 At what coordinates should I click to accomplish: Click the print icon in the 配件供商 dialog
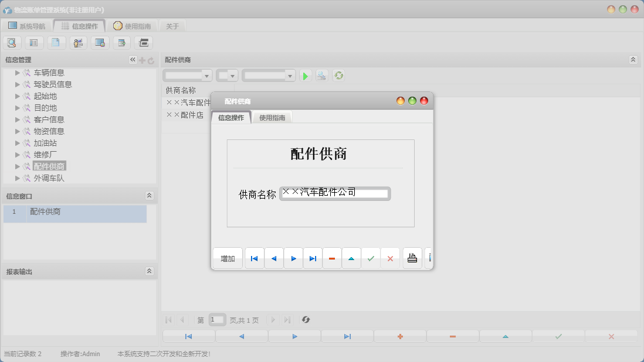[412, 258]
